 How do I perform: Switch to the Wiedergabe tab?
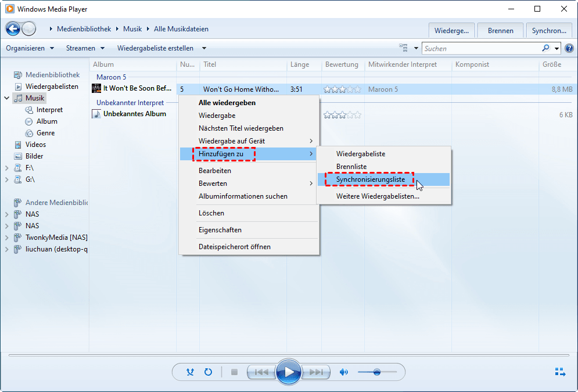point(451,31)
